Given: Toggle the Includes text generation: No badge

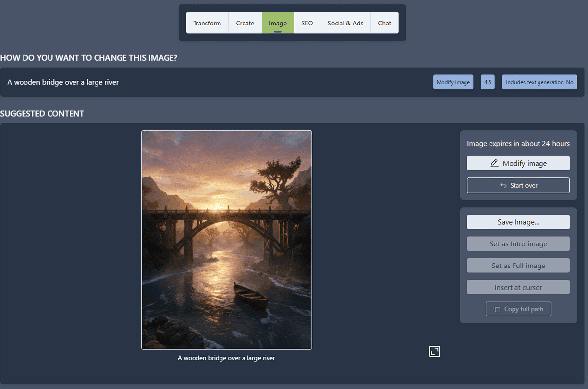Looking at the screenshot, I should [x=539, y=82].
